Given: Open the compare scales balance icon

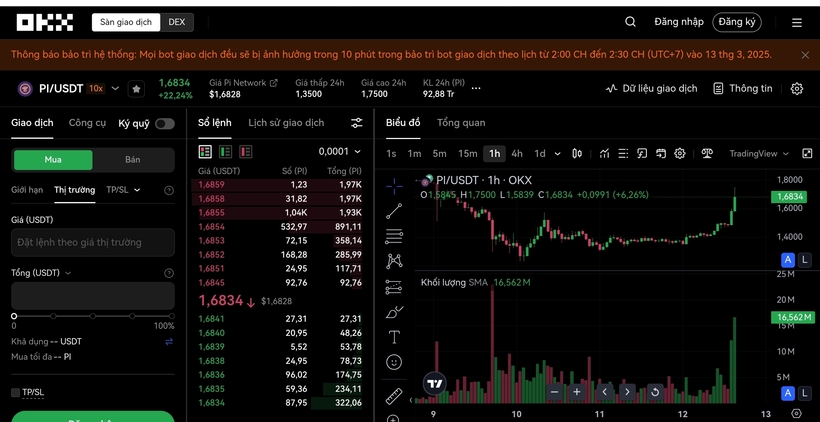Looking at the screenshot, I should [x=707, y=154].
